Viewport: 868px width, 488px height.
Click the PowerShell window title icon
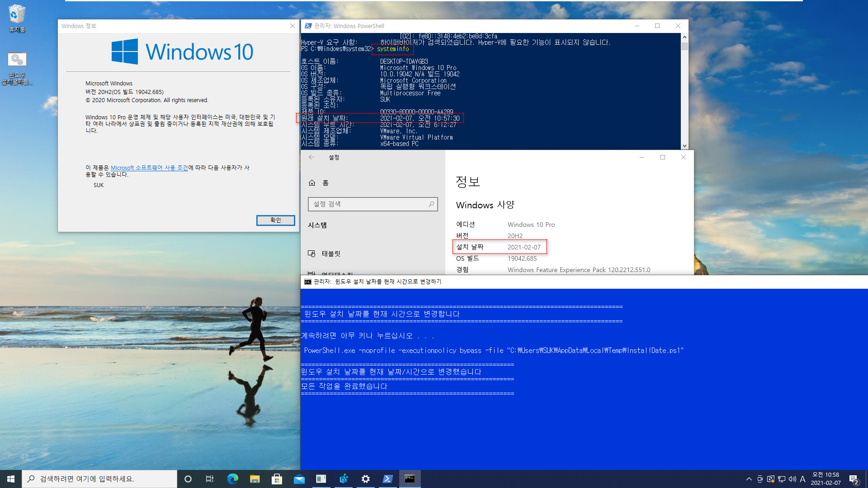tap(308, 26)
